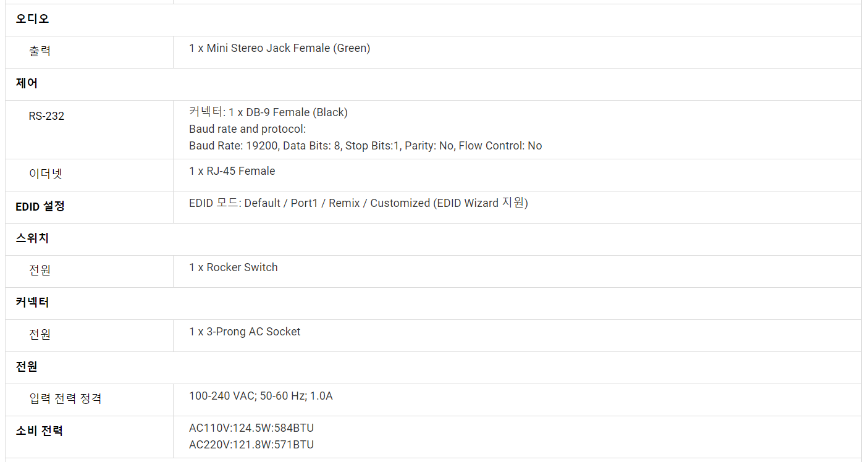Click the AC220V:121.8W:571BTU line
The image size is (868, 462).
coord(251,445)
